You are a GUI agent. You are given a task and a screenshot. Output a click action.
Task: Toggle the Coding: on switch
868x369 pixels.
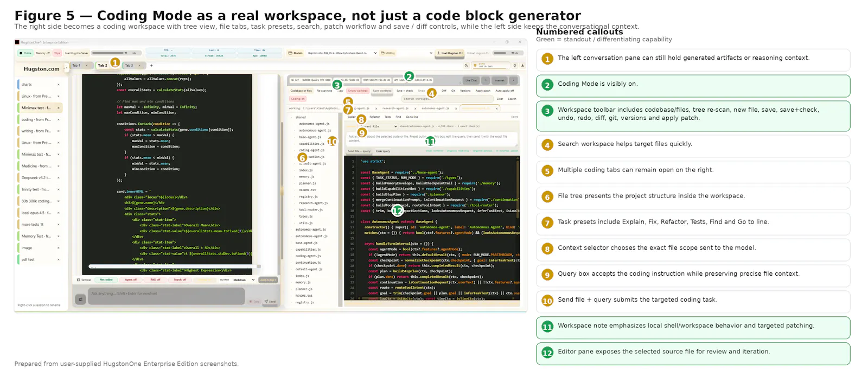tap(298, 99)
